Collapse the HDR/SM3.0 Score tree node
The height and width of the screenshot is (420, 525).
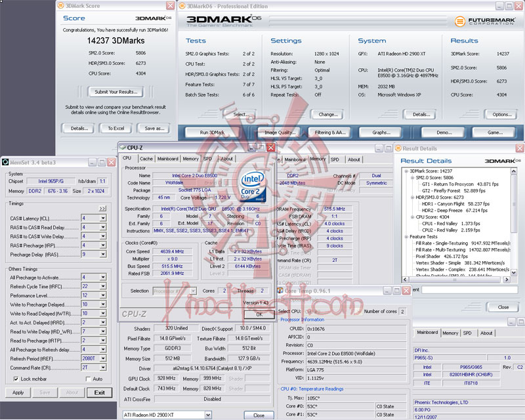pyautogui.click(x=413, y=198)
